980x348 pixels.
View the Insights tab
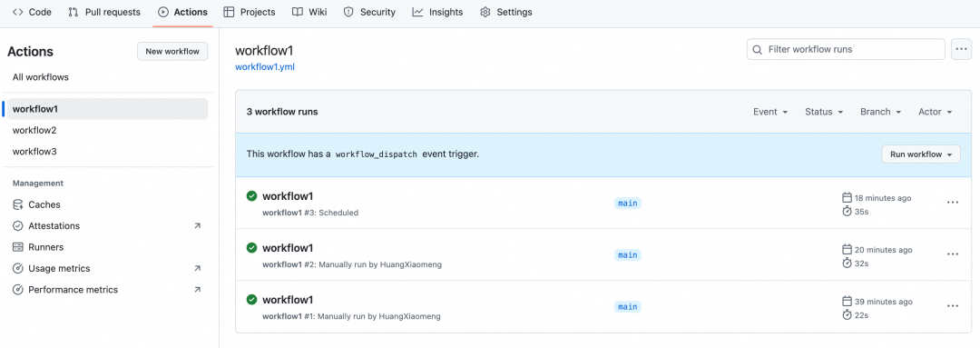(x=437, y=12)
